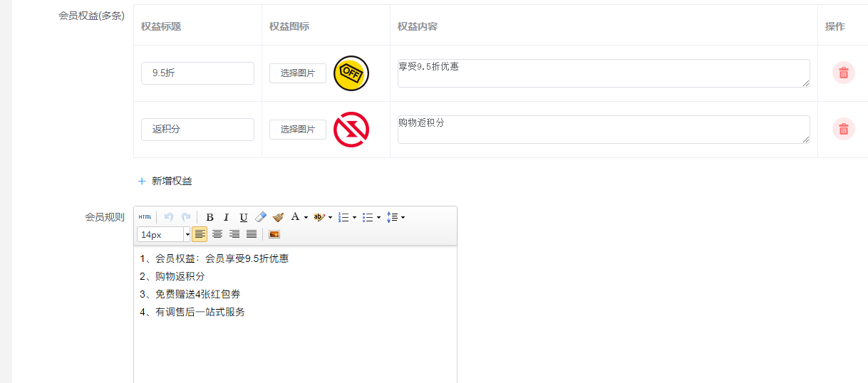
Task: Delete the 9.5折 benefit row
Action: [844, 73]
